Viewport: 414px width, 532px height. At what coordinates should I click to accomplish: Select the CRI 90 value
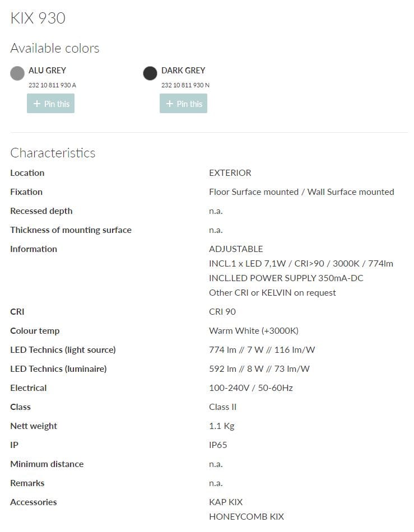click(x=222, y=311)
